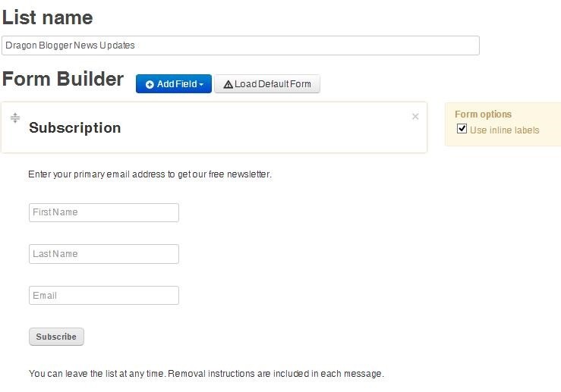
Task: Click the newsletter description paragraph to edit
Action: [x=150, y=174]
